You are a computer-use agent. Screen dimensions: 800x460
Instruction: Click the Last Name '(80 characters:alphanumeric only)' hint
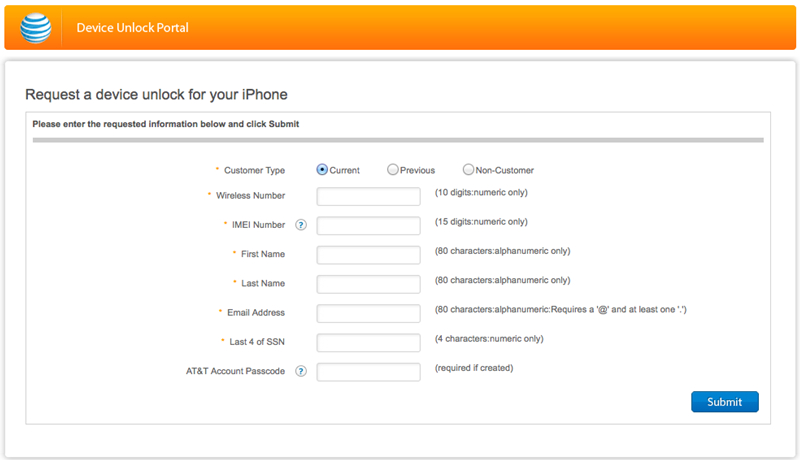tap(503, 280)
